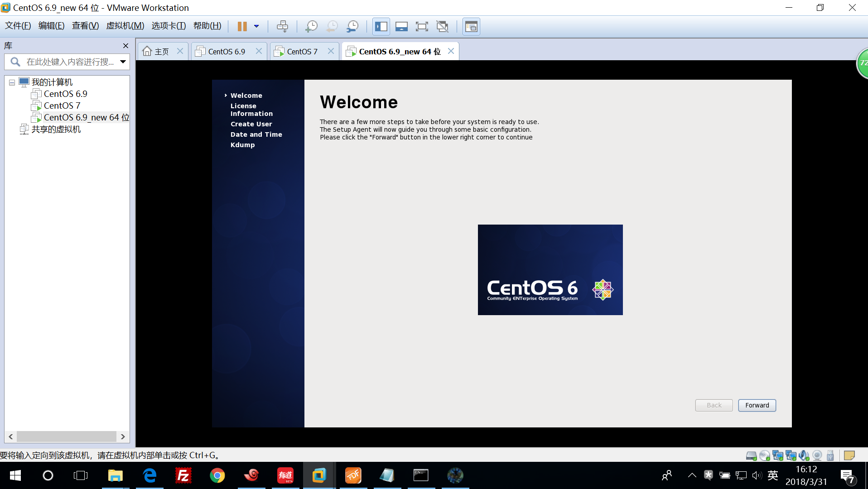
Task: Open the 编辑(E) menu
Action: [51, 26]
